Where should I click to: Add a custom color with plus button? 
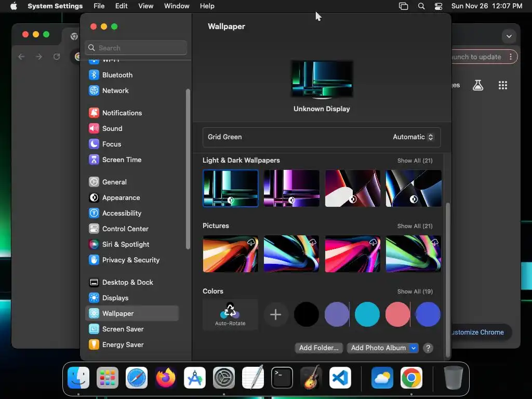click(x=275, y=314)
